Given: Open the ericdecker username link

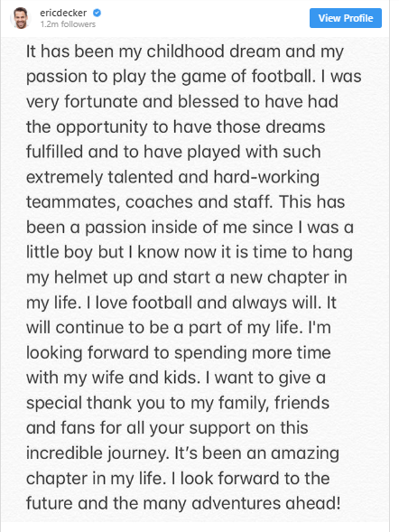Looking at the screenshot, I should tap(63, 13).
